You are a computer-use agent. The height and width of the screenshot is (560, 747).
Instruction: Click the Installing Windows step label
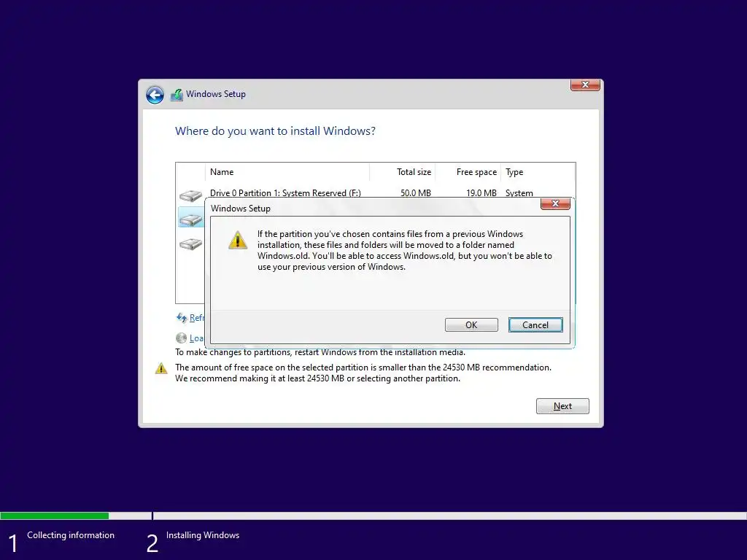click(203, 534)
